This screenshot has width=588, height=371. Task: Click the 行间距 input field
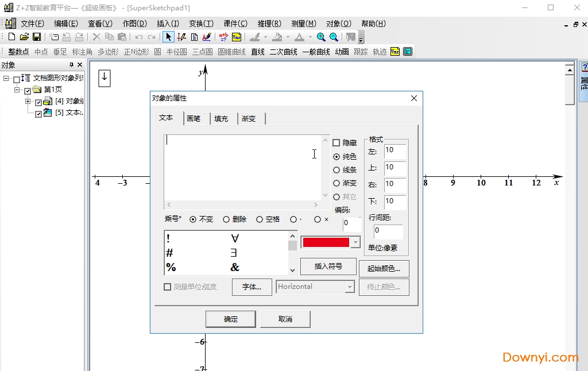tap(388, 231)
